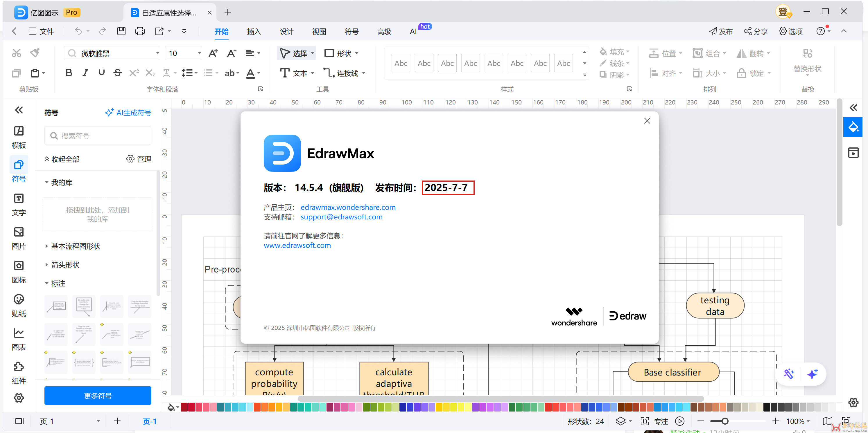Click the Cut scissors icon
This screenshot has height=433, width=868.
click(x=16, y=53)
